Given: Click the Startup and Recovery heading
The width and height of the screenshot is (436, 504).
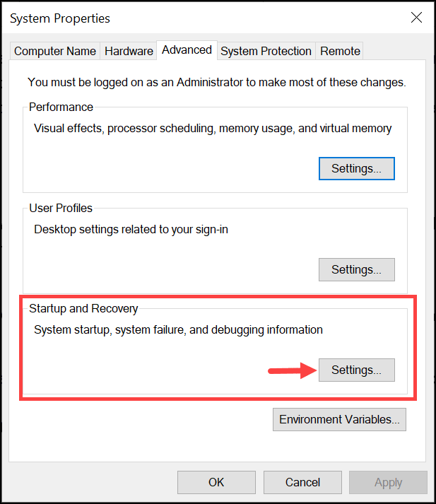Looking at the screenshot, I should pos(83,308).
